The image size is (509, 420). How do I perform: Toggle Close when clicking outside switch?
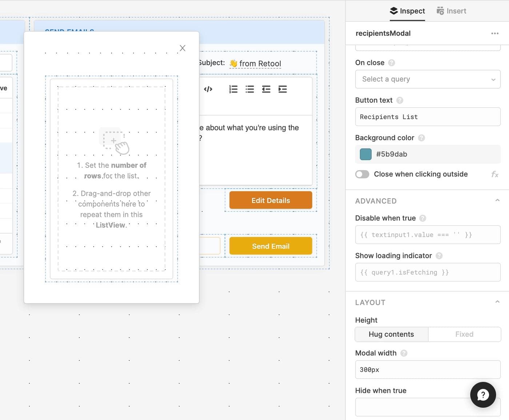point(362,174)
